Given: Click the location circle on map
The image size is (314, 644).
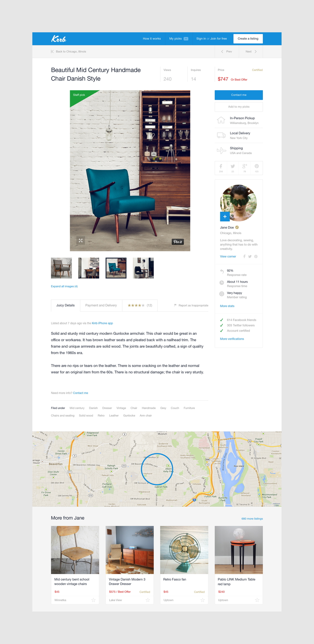Looking at the screenshot, I should [157, 469].
